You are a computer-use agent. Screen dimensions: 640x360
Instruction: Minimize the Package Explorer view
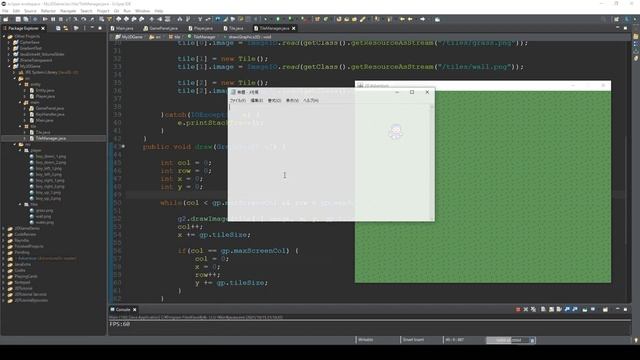92,28
